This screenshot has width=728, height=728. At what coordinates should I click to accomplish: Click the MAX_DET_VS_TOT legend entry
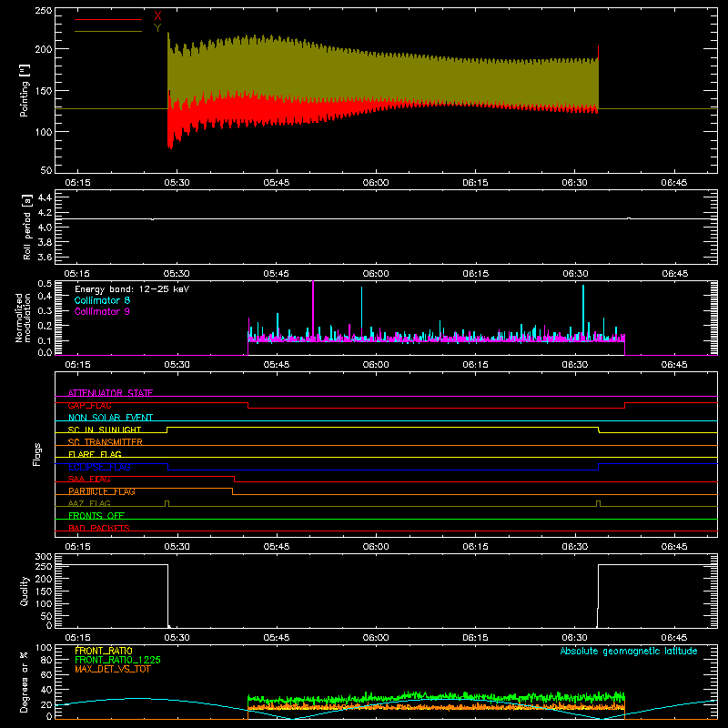pyautogui.click(x=113, y=669)
